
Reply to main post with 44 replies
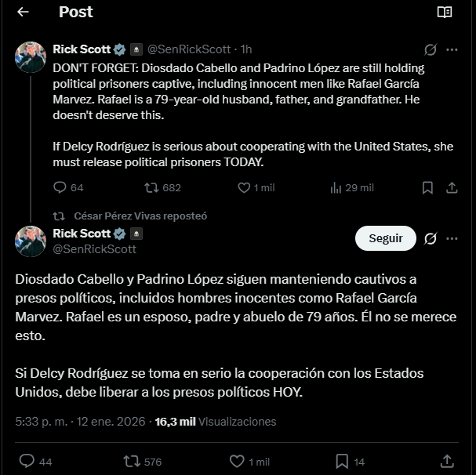[27, 461]
